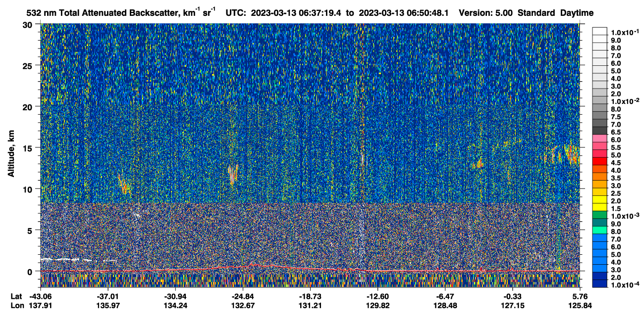Pick the mint green swatch in the colorbar
644x330 pixels.
pos(600,230)
